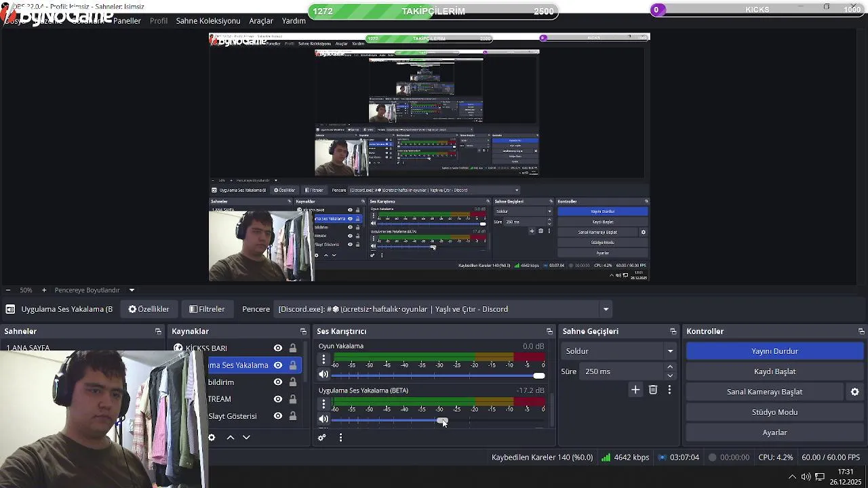Decrease Süre duration with down arrow

click(670, 375)
